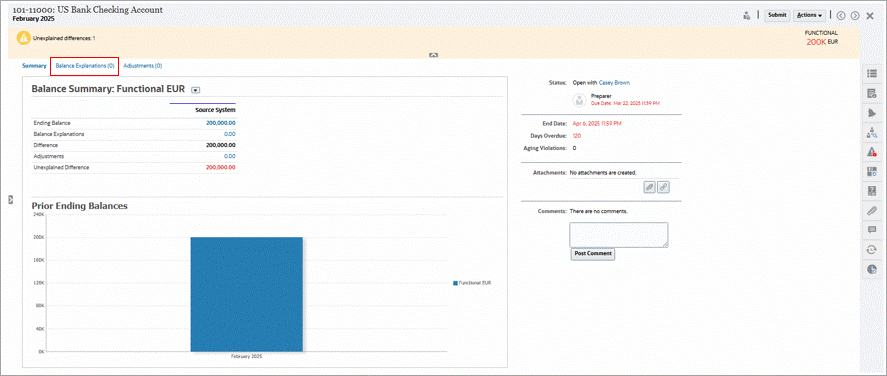The height and width of the screenshot is (376, 887).
Task: Click the February 2025 axis label under chart
Action: coord(247,357)
